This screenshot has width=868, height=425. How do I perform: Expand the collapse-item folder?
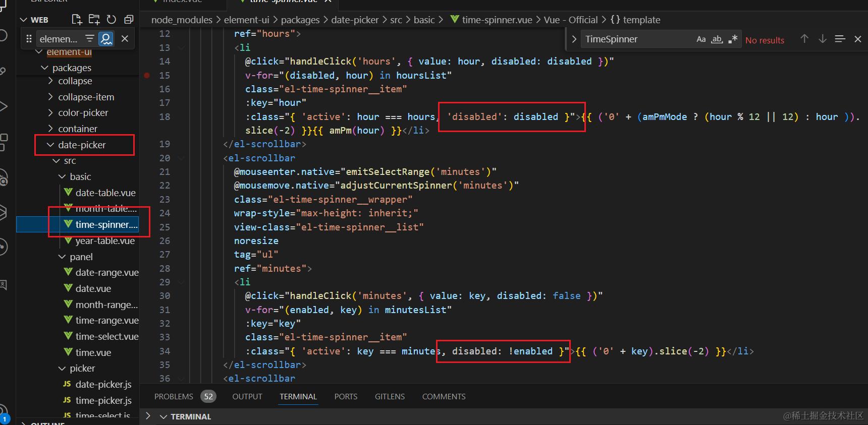click(50, 97)
